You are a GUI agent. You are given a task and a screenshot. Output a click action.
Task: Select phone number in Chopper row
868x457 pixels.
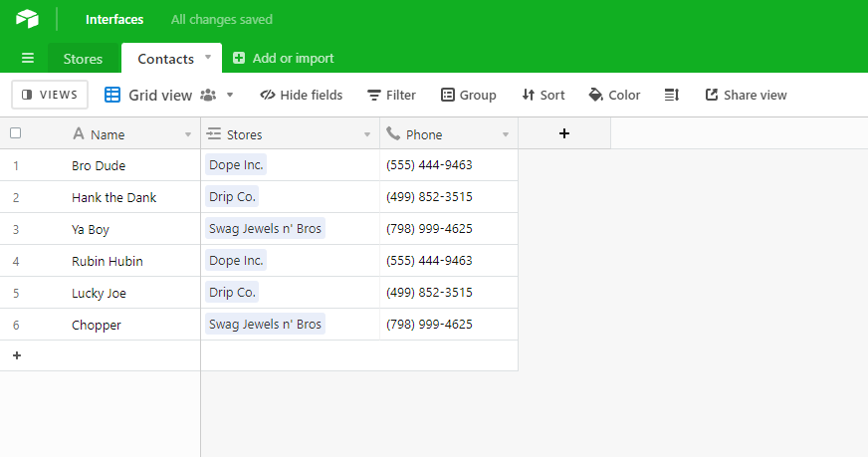coord(430,324)
